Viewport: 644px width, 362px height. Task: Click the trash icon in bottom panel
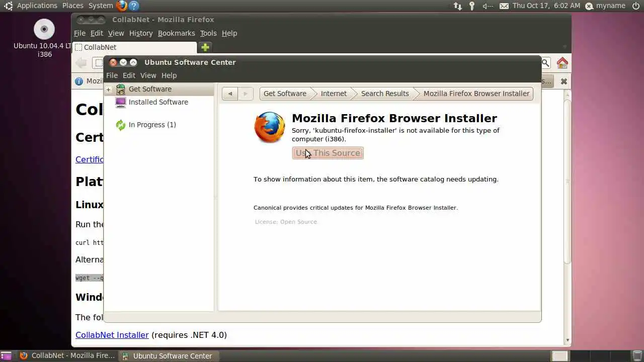pos(637,356)
